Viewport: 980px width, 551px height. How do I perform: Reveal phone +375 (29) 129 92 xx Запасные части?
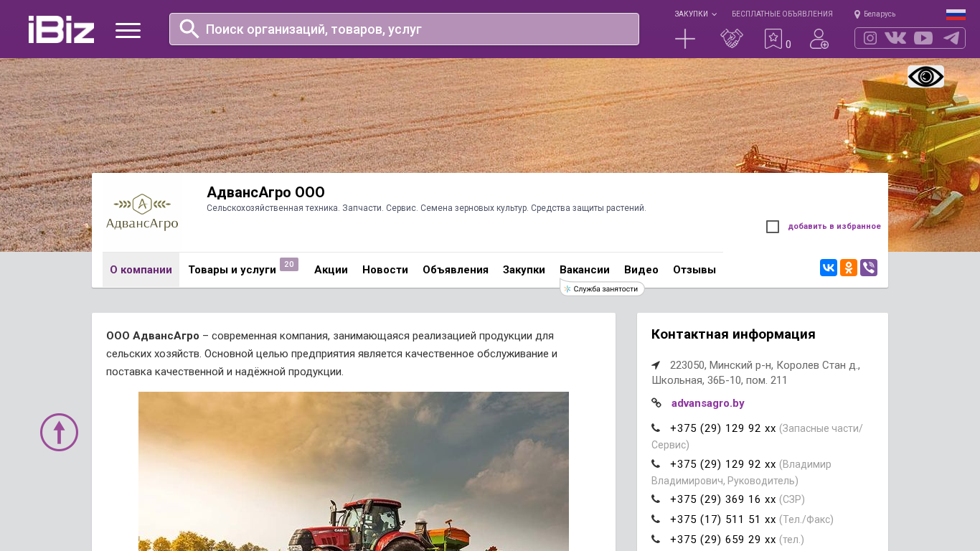722,428
